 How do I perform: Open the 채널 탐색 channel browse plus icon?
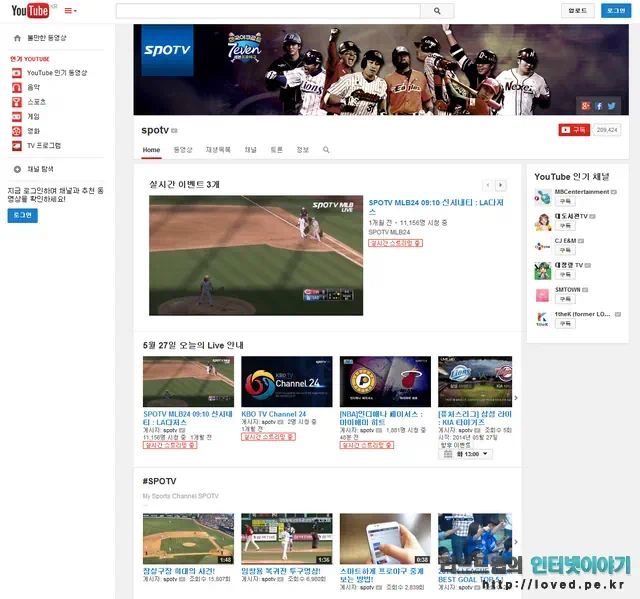click(x=17, y=169)
